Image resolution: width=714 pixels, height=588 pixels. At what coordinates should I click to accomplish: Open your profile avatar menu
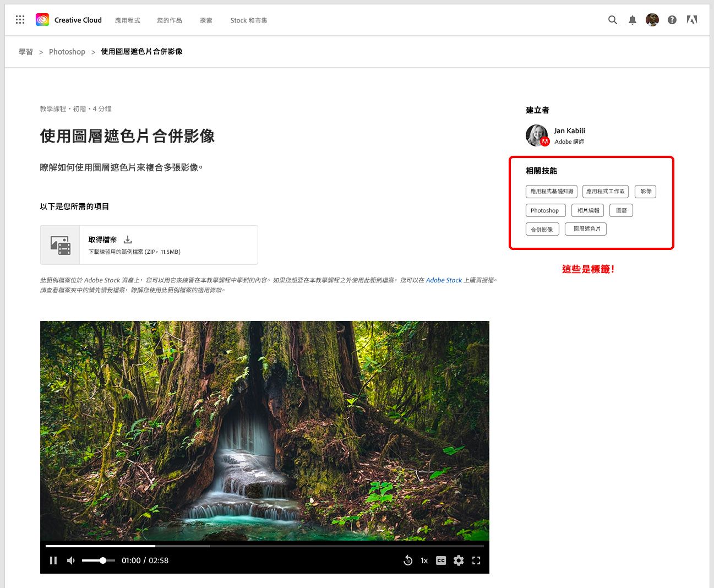[x=652, y=19]
